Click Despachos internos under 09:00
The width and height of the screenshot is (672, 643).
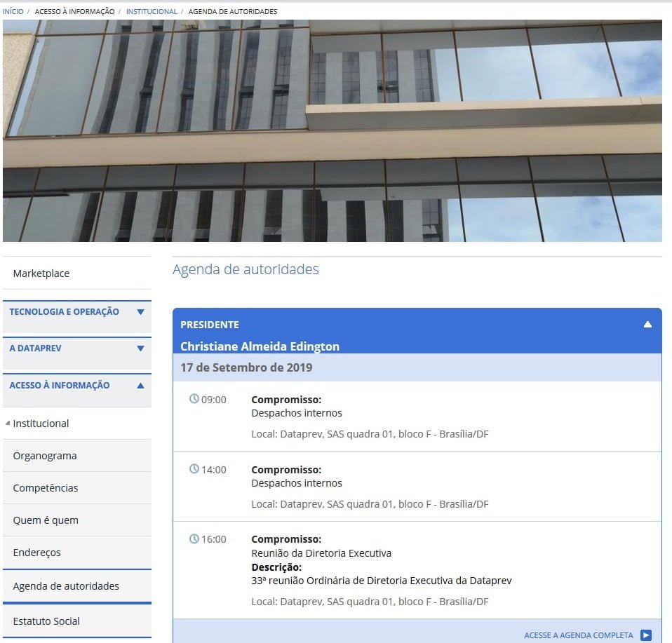(297, 413)
